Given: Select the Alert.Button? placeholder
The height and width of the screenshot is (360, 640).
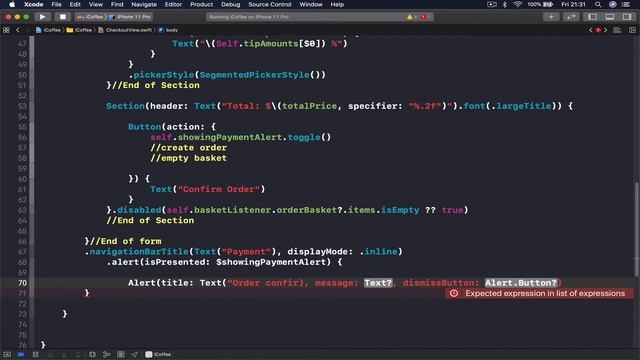Looking at the screenshot, I should pyautogui.click(x=521, y=283).
